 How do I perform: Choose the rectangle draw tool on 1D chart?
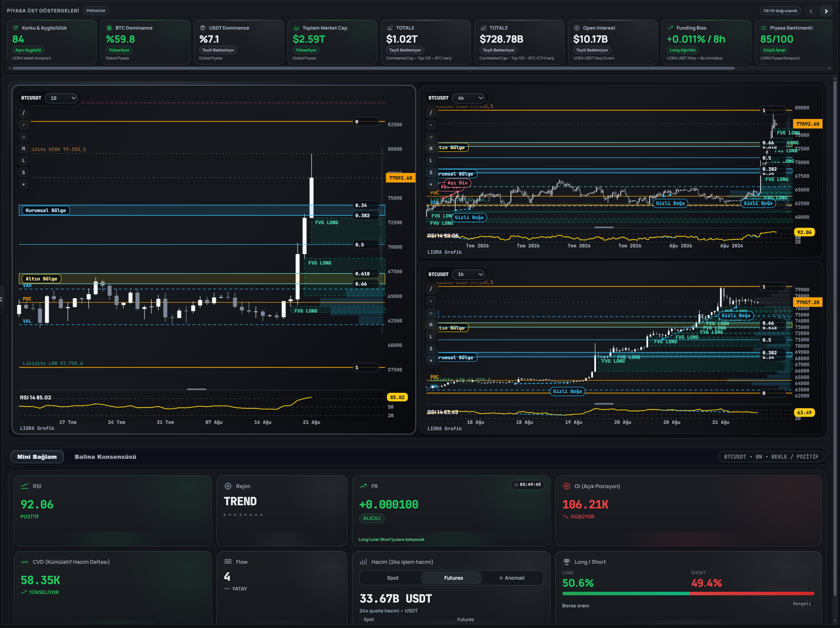point(24,137)
